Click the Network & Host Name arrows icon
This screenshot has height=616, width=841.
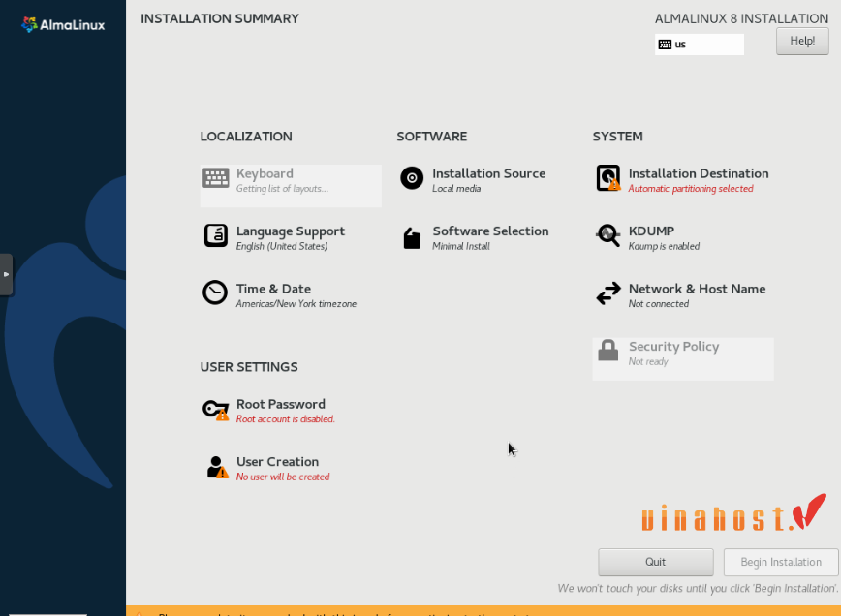click(608, 293)
